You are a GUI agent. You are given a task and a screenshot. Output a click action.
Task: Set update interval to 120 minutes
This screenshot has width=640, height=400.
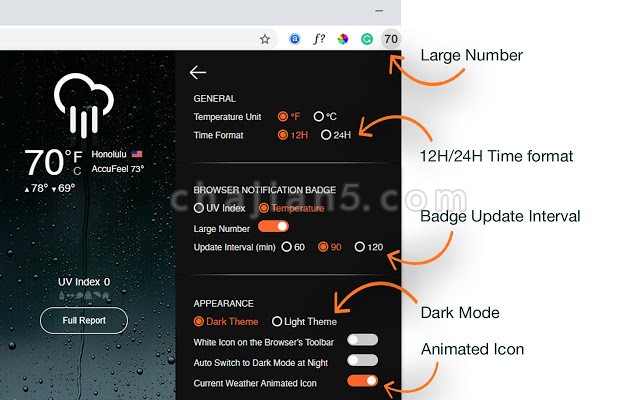(x=360, y=246)
